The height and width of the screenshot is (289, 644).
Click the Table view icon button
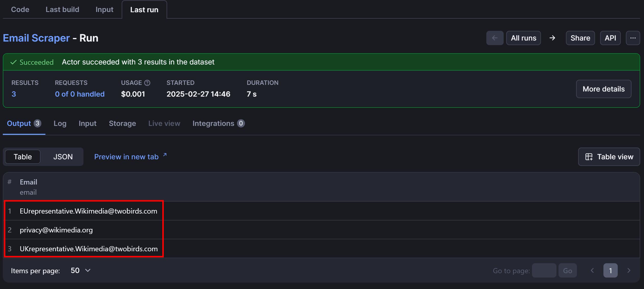589,156
